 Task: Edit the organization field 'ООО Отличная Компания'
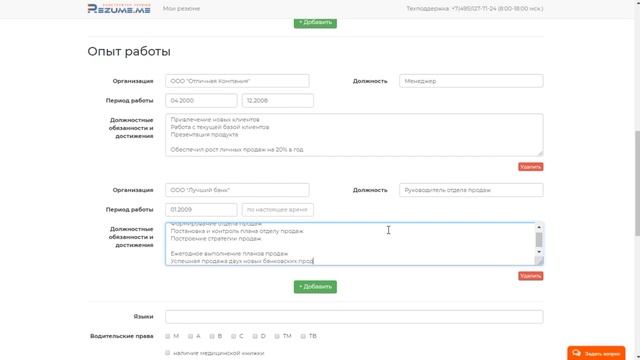[x=237, y=81]
